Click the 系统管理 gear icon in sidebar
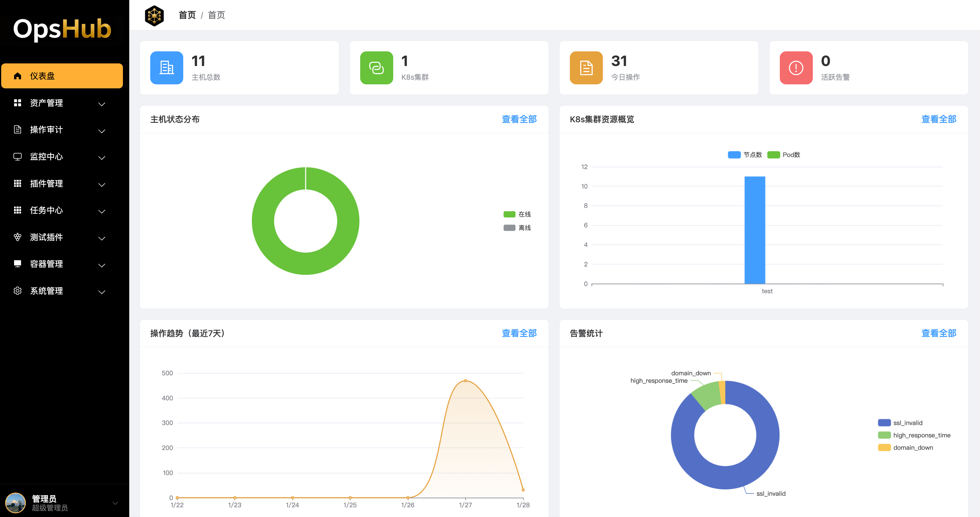The height and width of the screenshot is (517, 980). [18, 291]
